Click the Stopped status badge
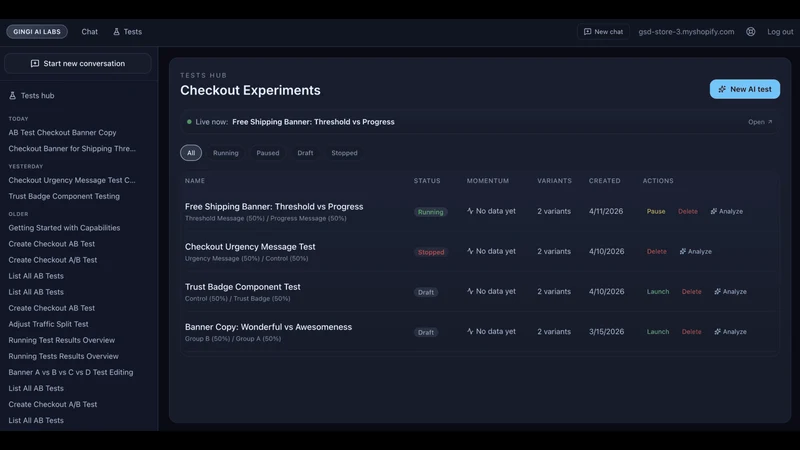 point(431,252)
